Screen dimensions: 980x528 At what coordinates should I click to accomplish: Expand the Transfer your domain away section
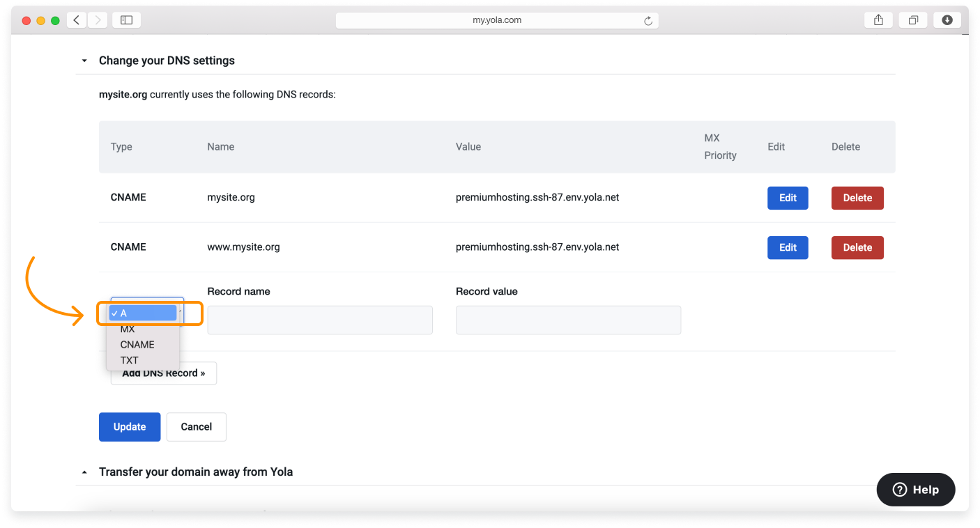tap(84, 472)
